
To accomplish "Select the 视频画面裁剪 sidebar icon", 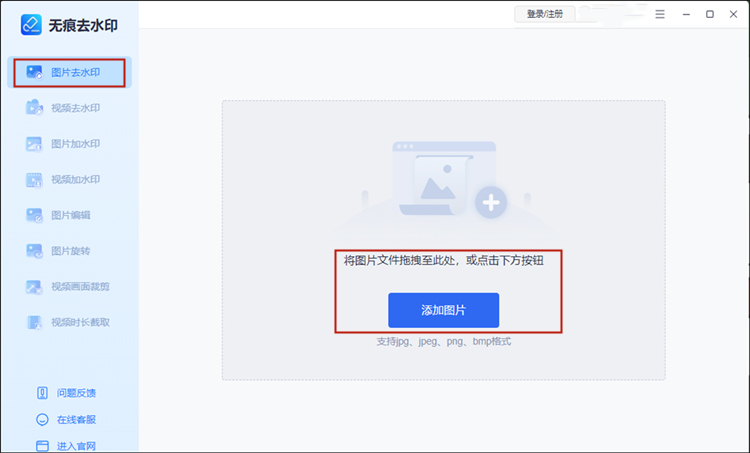I will [34, 287].
